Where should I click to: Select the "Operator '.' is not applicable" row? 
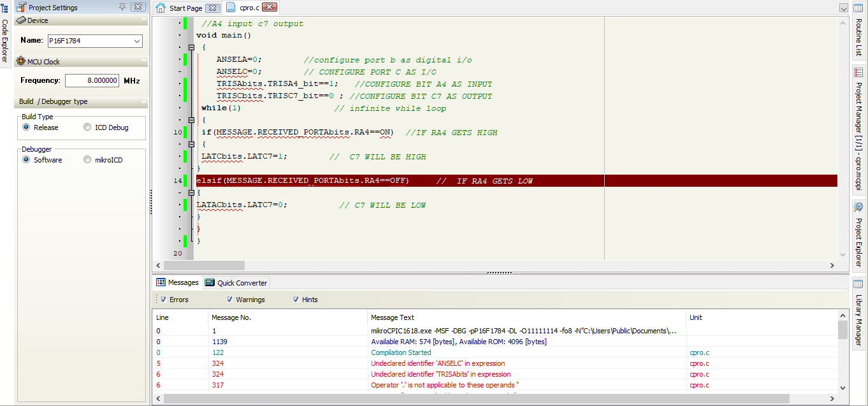point(495,385)
